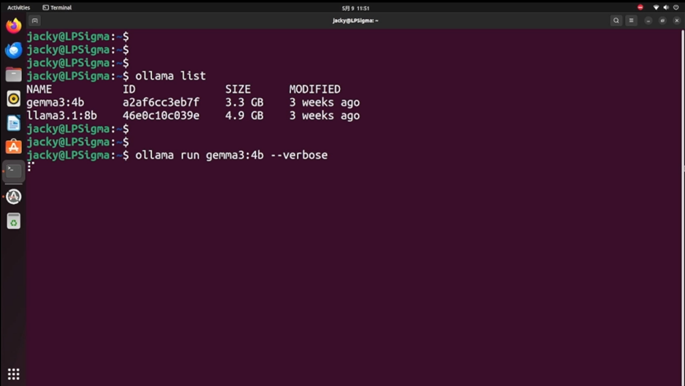This screenshot has width=685, height=386.
Task: Open system menu via volume icon
Action: (x=666, y=7)
